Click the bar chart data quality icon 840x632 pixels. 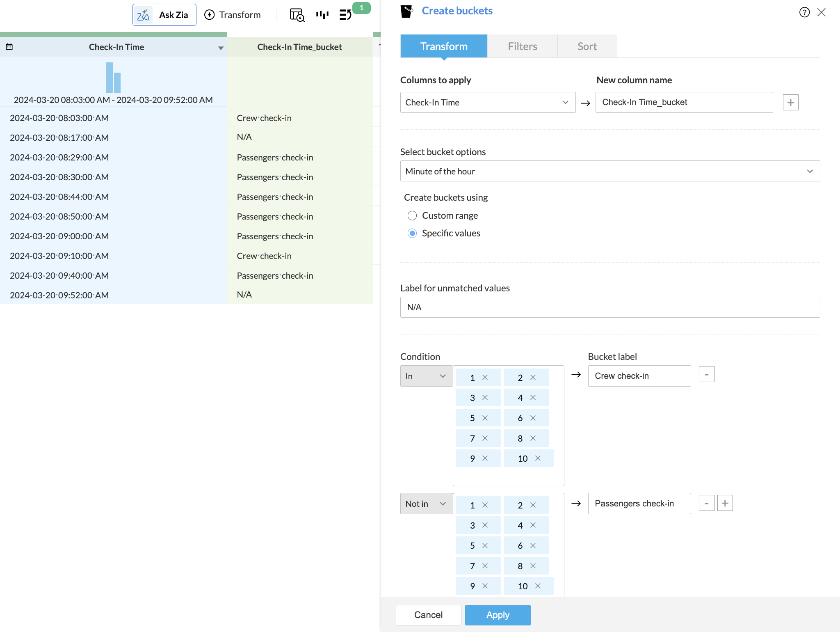pyautogui.click(x=322, y=15)
